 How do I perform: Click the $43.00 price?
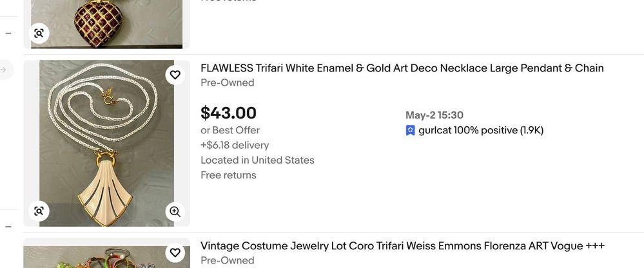coord(228,113)
